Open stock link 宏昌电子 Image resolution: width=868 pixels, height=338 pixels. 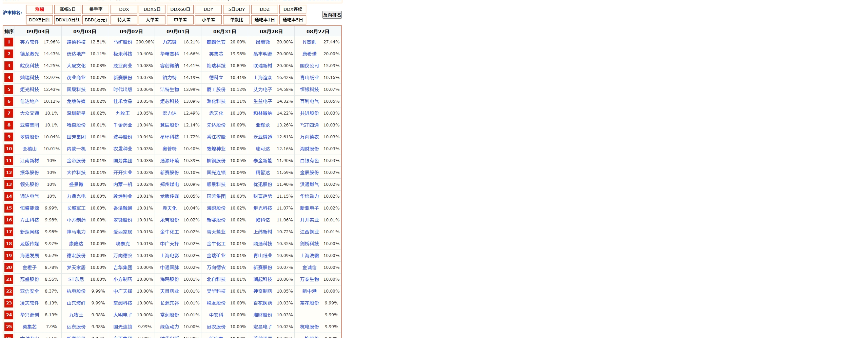pyautogui.click(x=263, y=327)
